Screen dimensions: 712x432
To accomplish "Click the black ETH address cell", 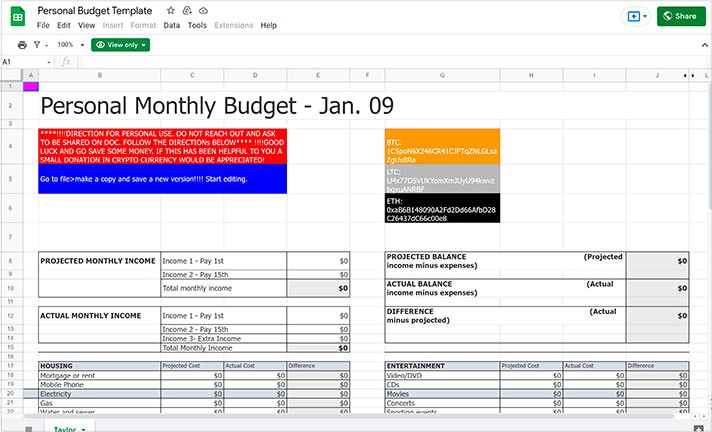I will coord(442,208).
